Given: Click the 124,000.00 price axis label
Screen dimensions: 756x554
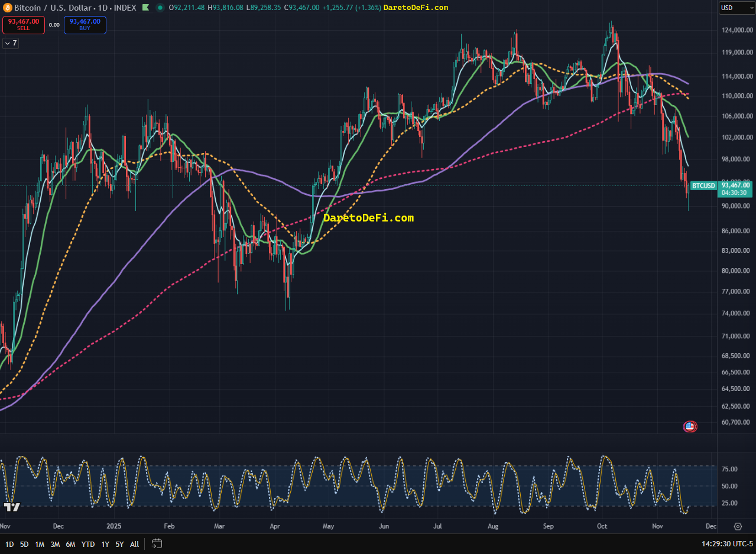Looking at the screenshot, I should [736, 30].
